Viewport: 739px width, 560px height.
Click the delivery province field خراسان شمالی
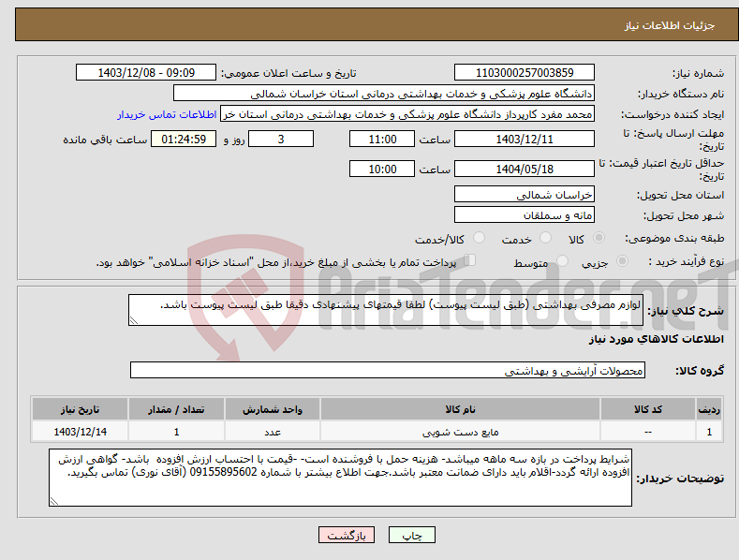click(525, 194)
